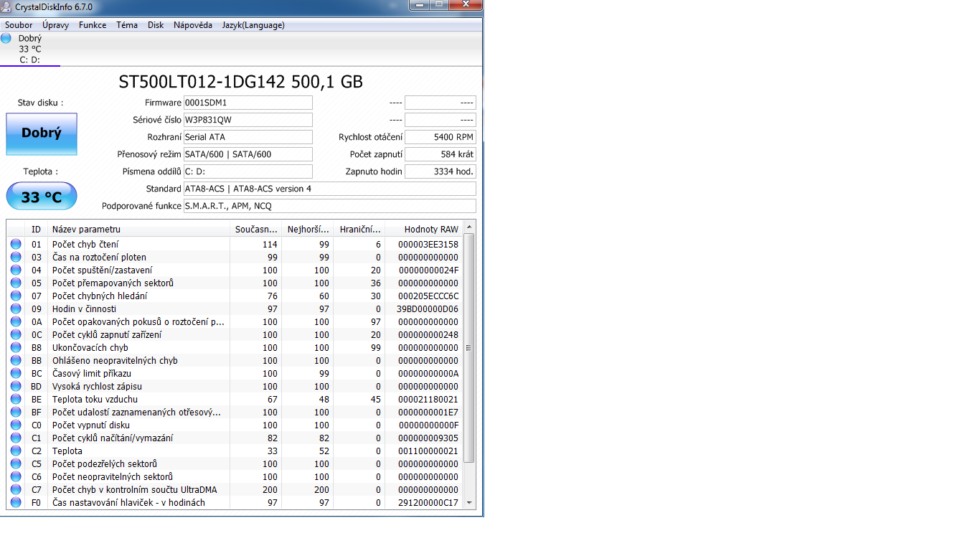Click status orb for row BE Teplota toku vzduchu

(x=16, y=400)
